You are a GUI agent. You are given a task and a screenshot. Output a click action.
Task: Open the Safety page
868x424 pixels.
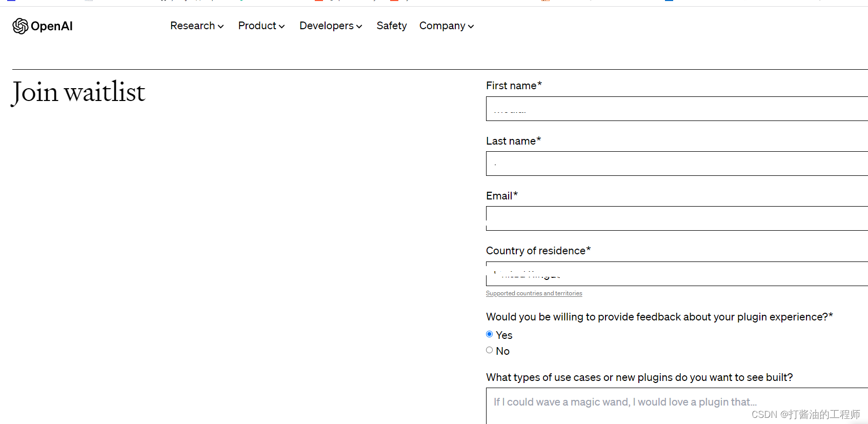click(x=392, y=26)
